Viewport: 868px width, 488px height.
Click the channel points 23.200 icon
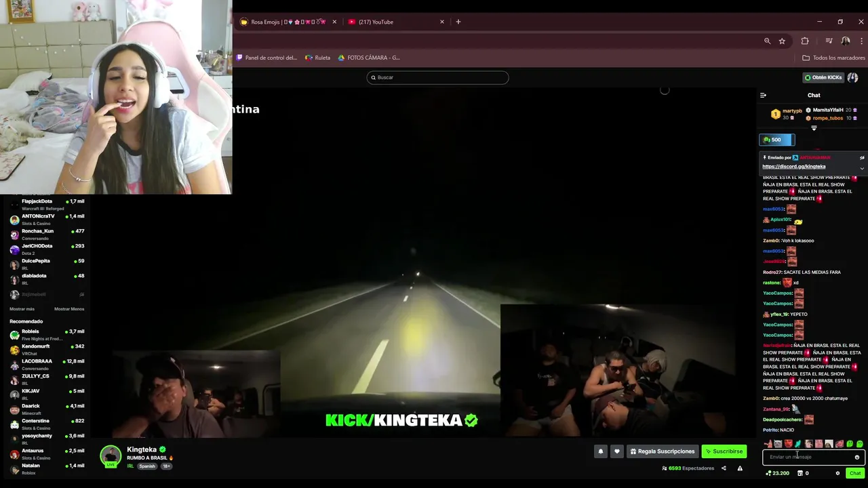pyautogui.click(x=777, y=473)
